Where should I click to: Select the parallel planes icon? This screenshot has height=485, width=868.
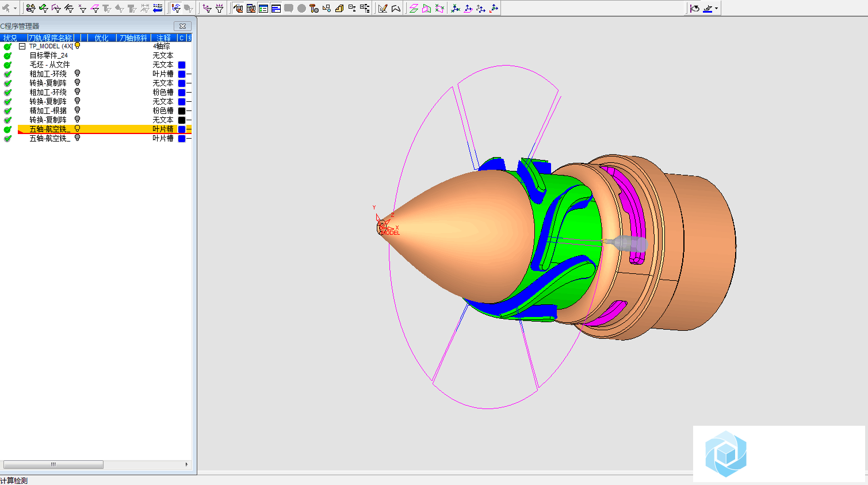tap(413, 8)
